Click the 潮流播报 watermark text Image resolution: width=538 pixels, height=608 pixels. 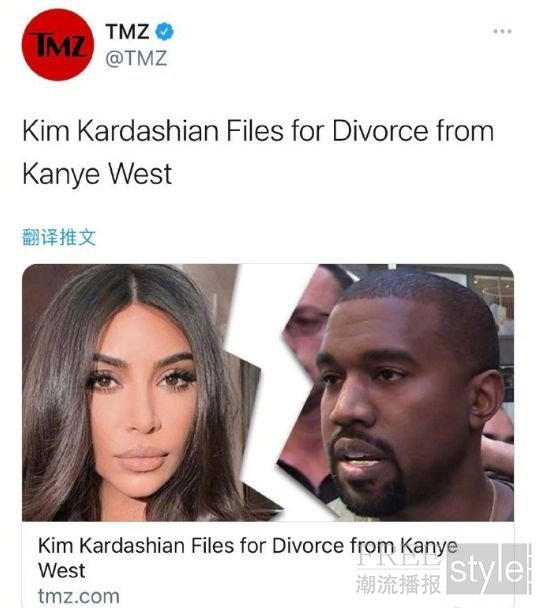399,584
